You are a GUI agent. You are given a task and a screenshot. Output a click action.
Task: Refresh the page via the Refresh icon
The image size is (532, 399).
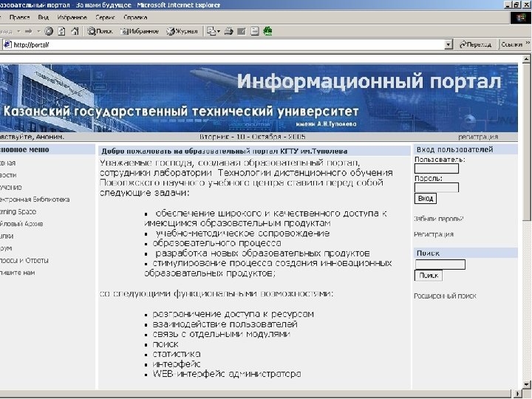pos(61,31)
